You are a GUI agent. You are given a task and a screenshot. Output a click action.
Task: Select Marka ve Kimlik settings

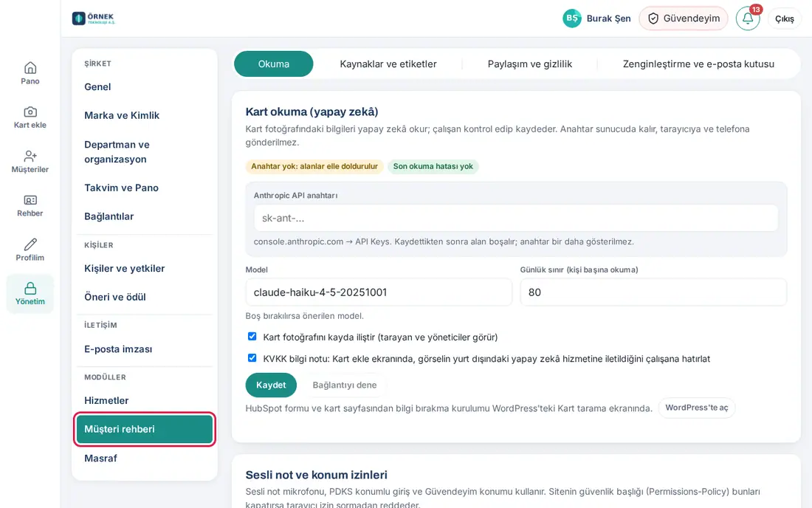[145, 115]
